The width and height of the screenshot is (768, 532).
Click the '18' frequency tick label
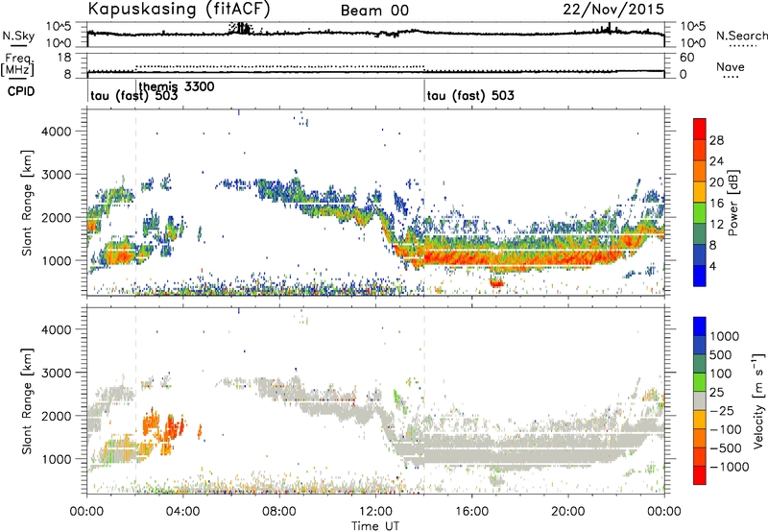(x=64, y=58)
